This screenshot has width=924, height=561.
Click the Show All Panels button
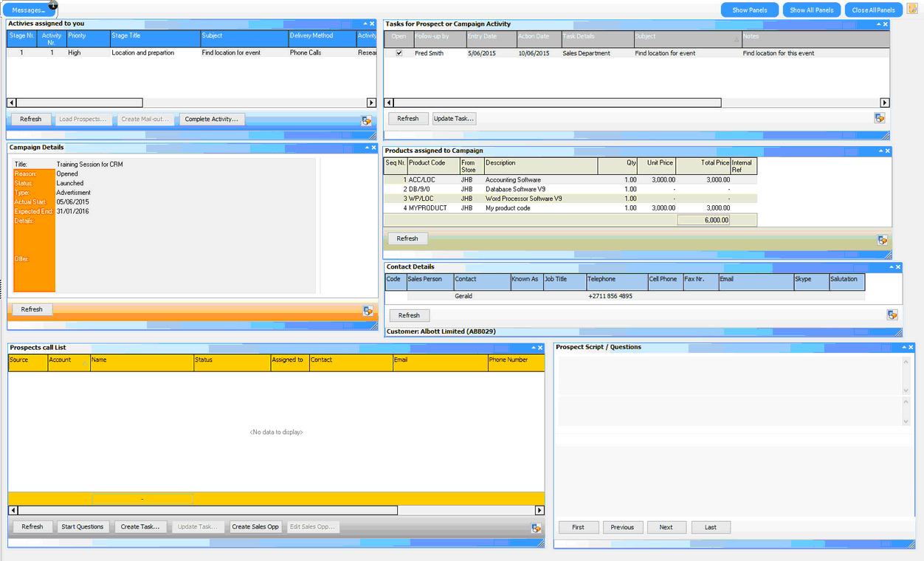pos(811,10)
